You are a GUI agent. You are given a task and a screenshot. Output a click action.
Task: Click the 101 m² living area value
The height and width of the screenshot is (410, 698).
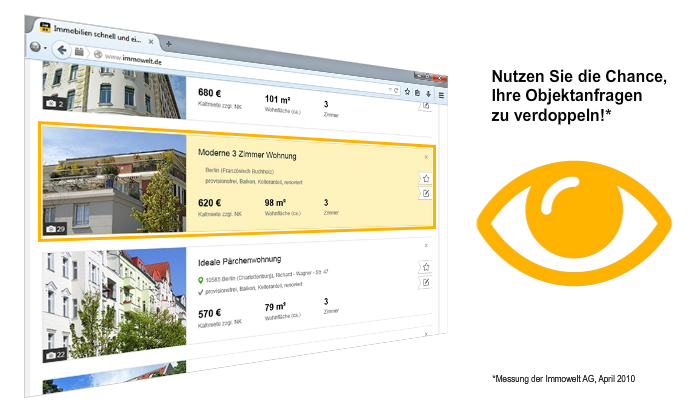pyautogui.click(x=277, y=99)
